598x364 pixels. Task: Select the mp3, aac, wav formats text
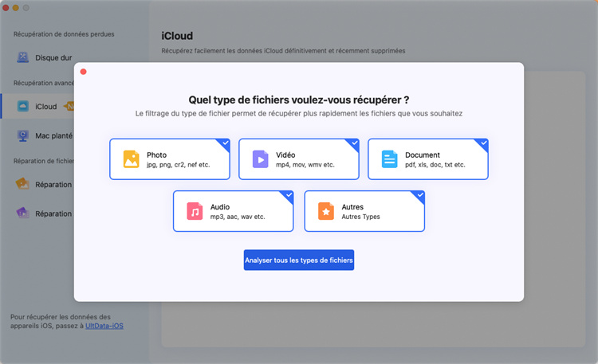[238, 217]
